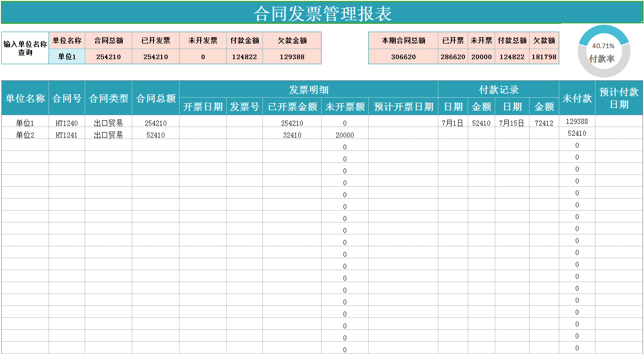Image resolution: width=644 pixels, height=355 pixels.
Task: Select the 40.71% percentage label
Action: [604, 45]
